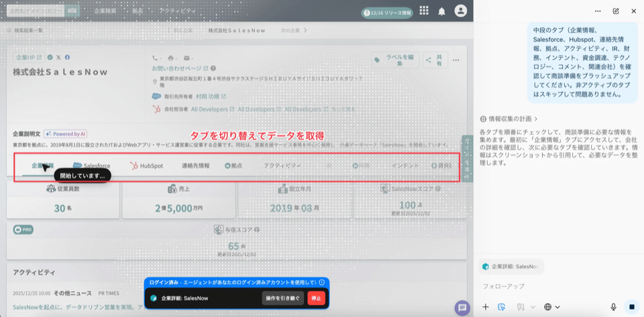Click the fax printer icon
The image size is (644, 317).
170,58
